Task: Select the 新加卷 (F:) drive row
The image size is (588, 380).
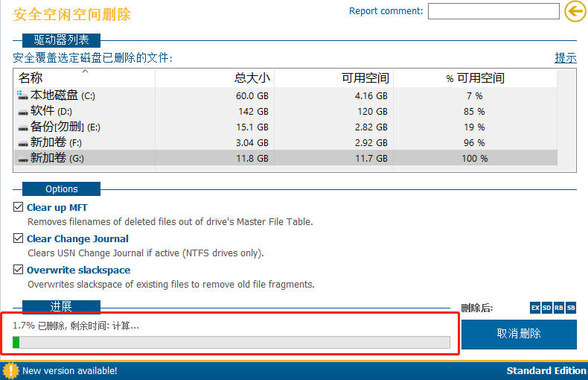Action: 286,143
